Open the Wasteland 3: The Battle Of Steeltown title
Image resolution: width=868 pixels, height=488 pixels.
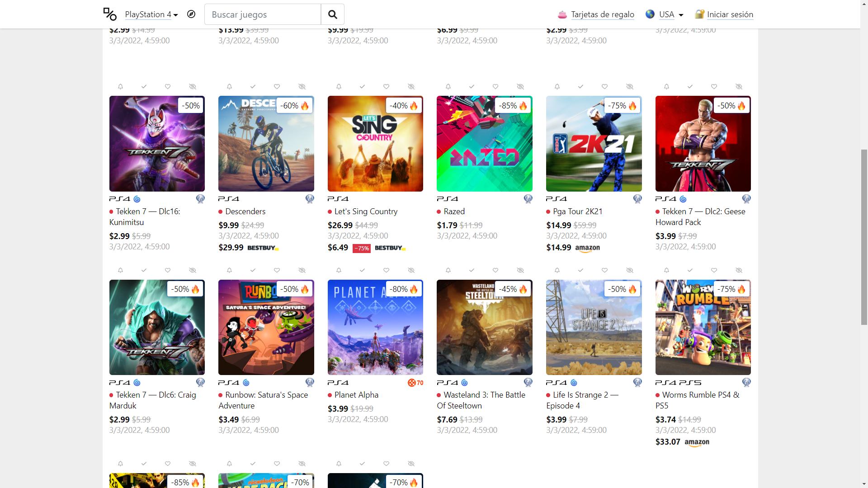point(481,400)
